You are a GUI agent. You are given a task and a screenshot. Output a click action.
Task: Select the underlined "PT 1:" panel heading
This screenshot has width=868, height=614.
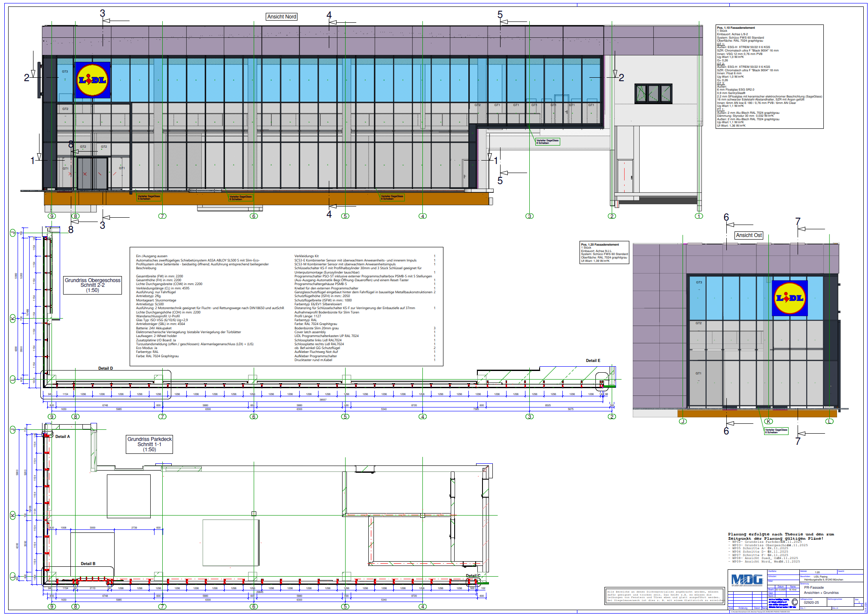[x=721, y=109]
